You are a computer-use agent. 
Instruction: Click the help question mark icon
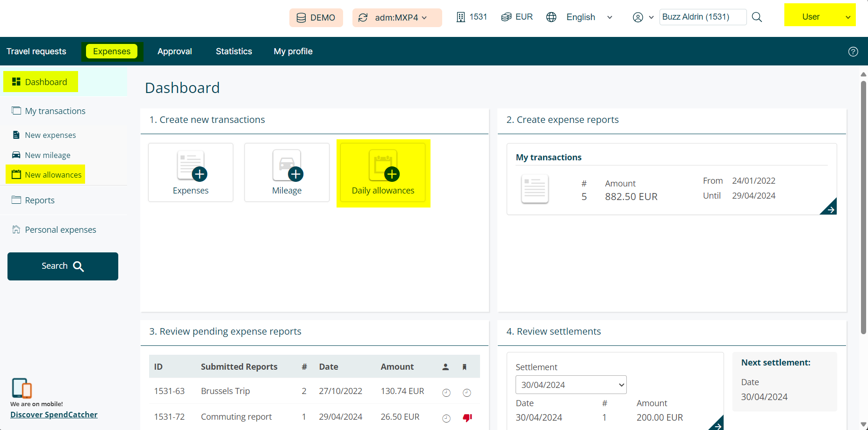853,51
